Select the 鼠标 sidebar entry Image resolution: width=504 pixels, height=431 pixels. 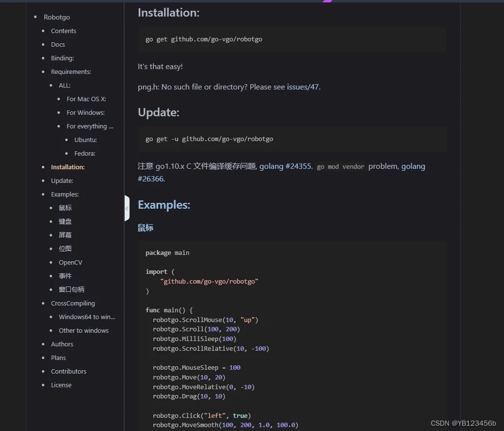[65, 208]
